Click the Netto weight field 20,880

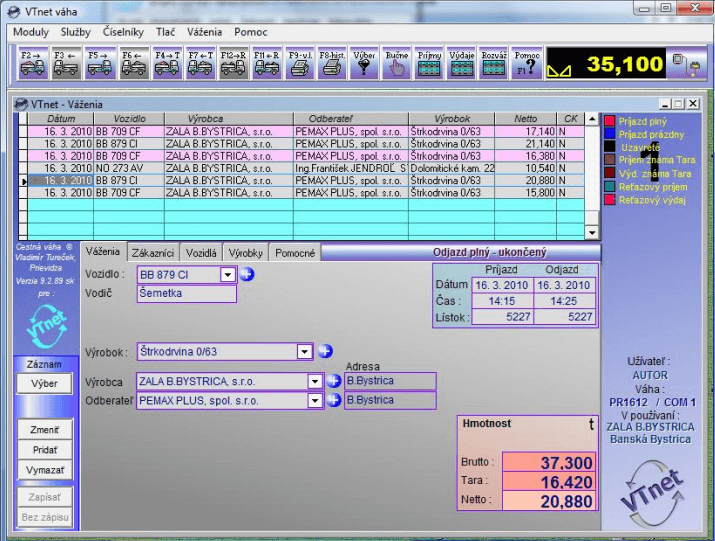(x=549, y=501)
